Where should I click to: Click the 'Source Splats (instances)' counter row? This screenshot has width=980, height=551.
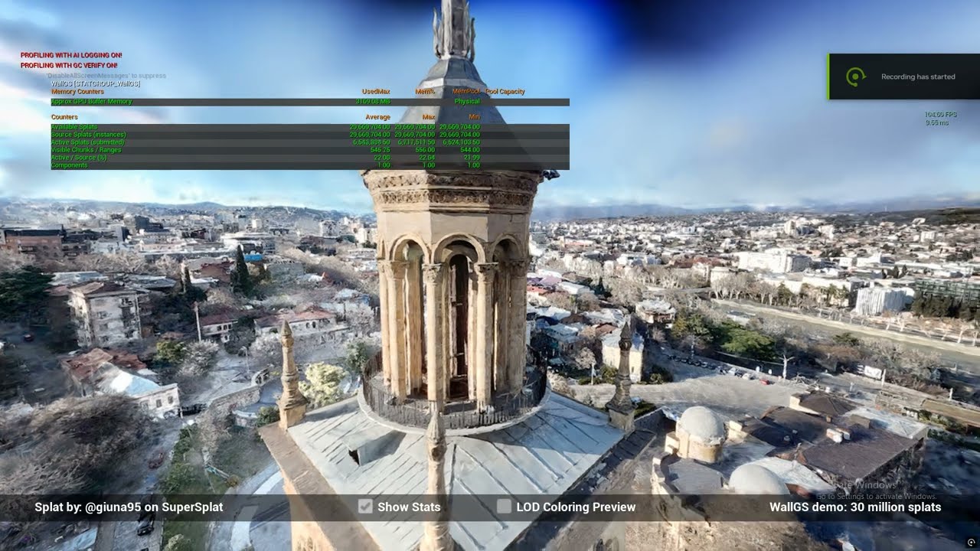310,135
